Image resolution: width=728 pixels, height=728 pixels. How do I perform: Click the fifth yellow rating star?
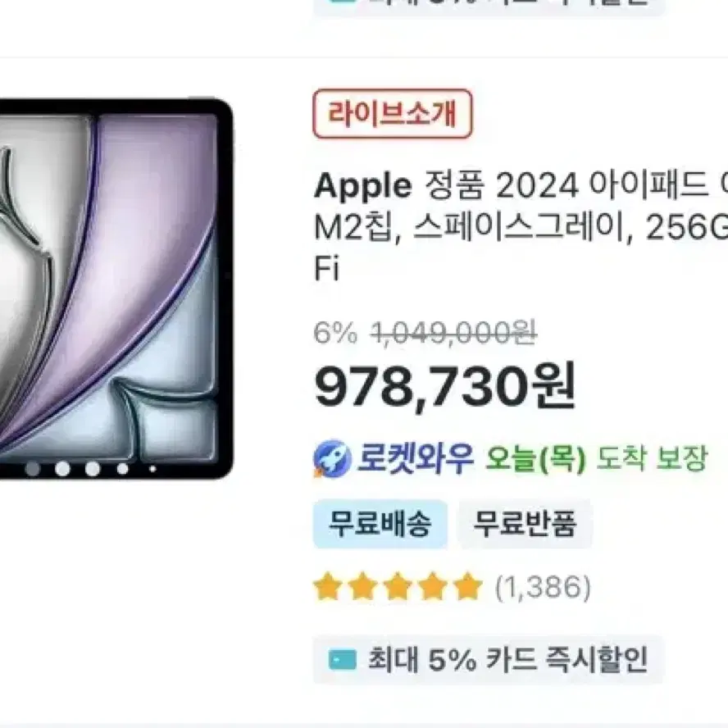(468, 587)
